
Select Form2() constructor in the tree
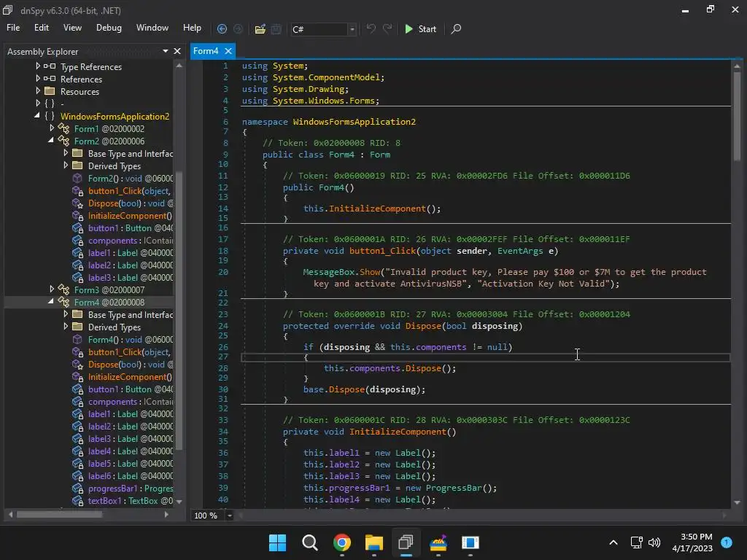pos(131,179)
